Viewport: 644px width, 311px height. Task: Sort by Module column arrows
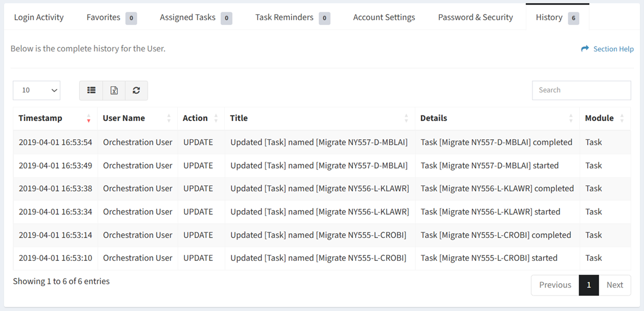coord(622,118)
